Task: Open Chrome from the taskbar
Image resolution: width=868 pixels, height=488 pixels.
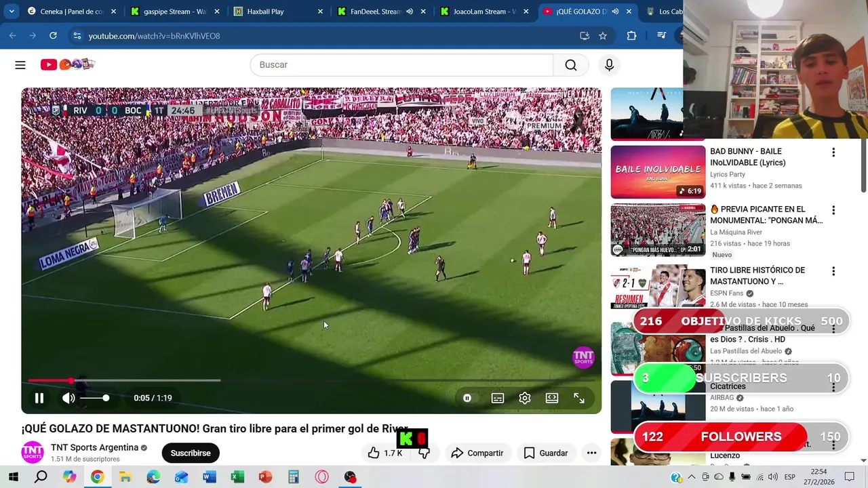Action: (x=97, y=477)
